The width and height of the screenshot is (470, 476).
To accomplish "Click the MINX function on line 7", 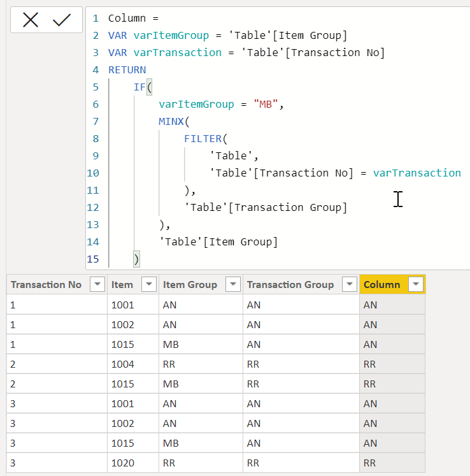I will (x=171, y=122).
